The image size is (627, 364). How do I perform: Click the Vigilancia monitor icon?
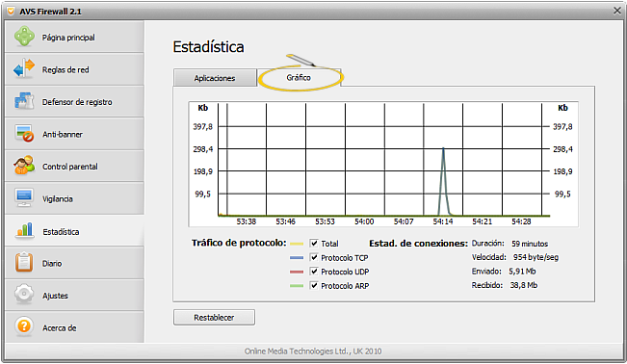tap(24, 197)
